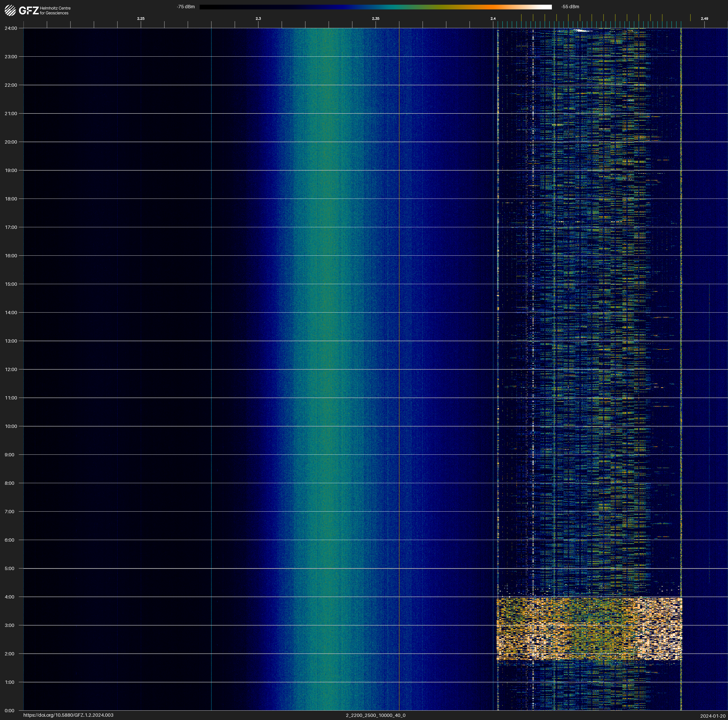The height and width of the screenshot is (720, 728).
Task: Select the 2.25 frequency axis label
Action: (140, 19)
